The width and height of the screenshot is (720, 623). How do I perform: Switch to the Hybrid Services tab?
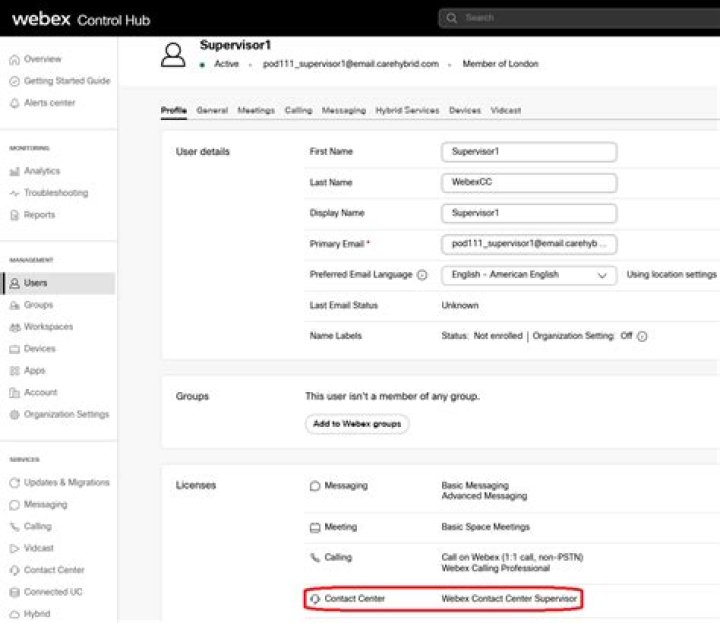(x=407, y=110)
